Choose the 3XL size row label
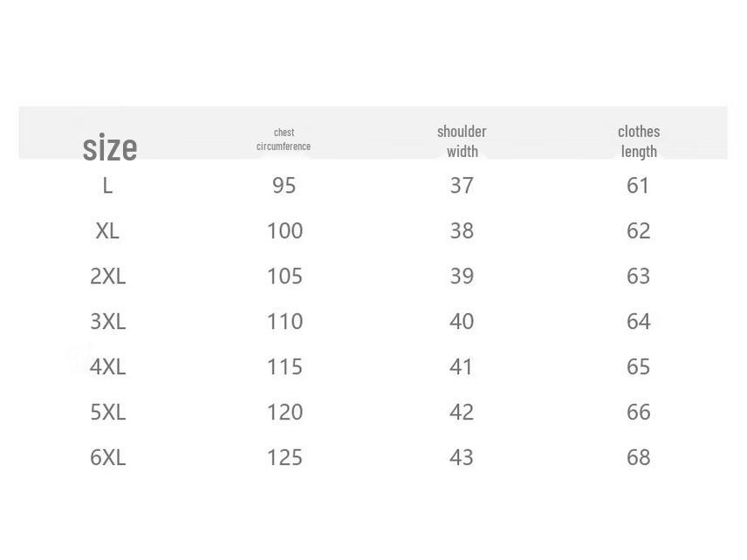This screenshot has width=747, height=560. click(x=108, y=321)
